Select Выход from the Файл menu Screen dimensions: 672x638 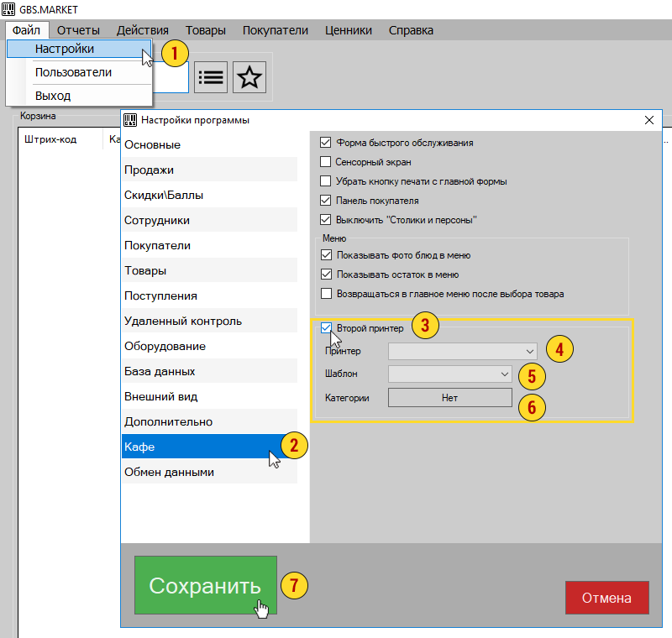click(x=79, y=96)
